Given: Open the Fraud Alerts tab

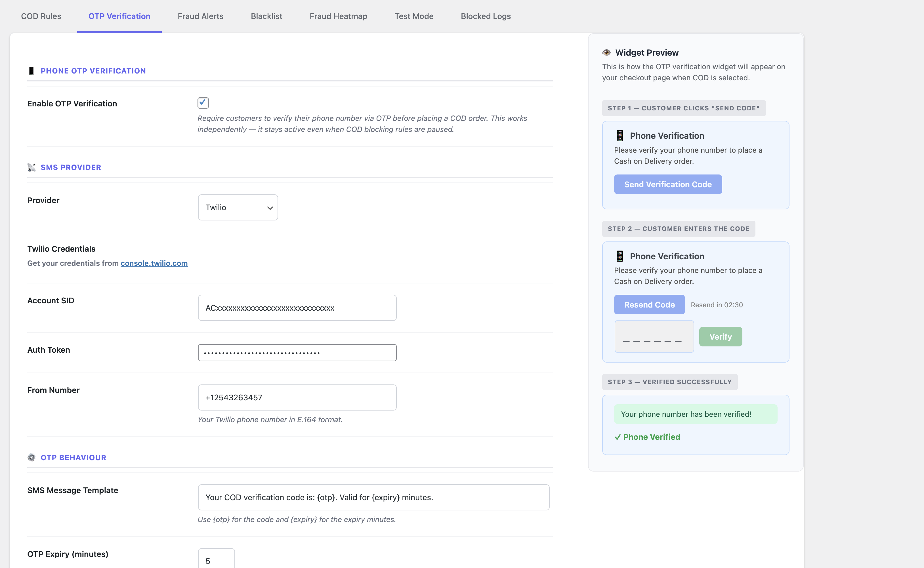Looking at the screenshot, I should click(200, 16).
